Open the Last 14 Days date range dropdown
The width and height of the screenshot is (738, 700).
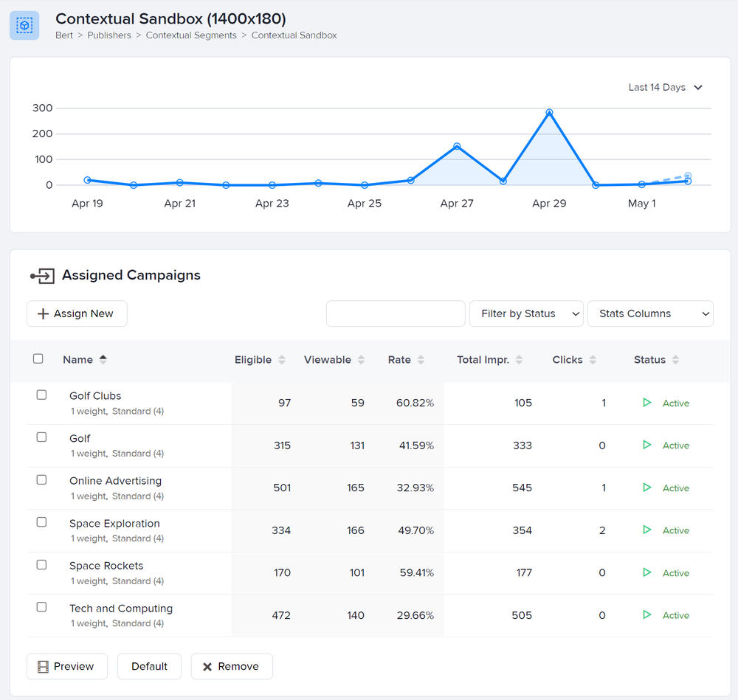point(666,88)
